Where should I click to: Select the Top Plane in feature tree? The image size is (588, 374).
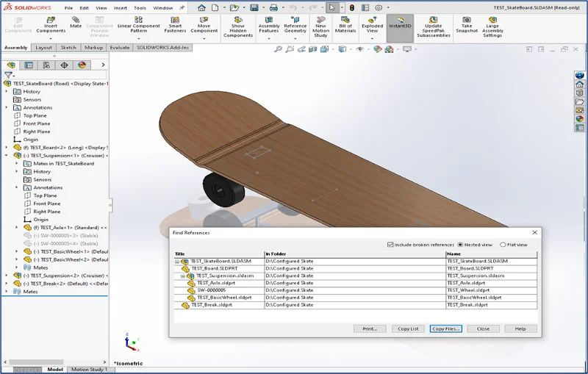point(35,115)
